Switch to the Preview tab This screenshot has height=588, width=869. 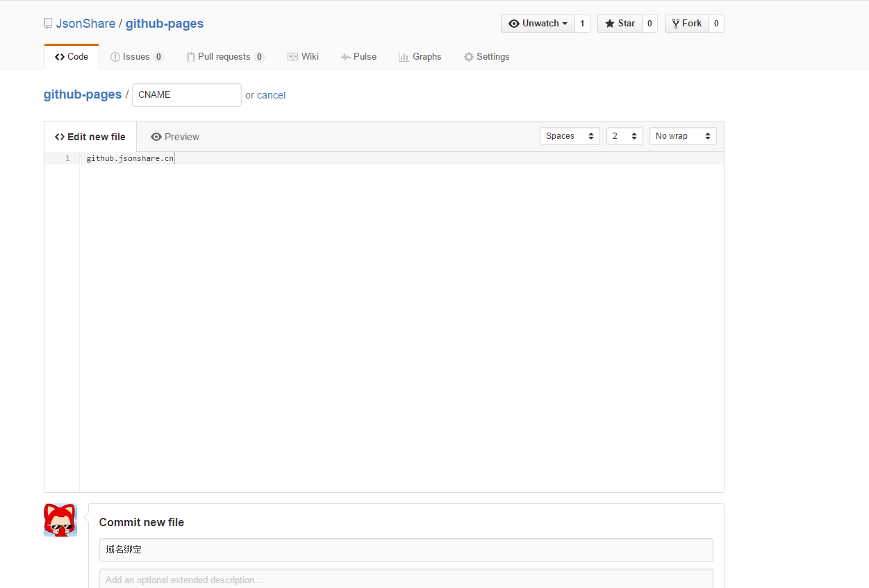coord(175,137)
